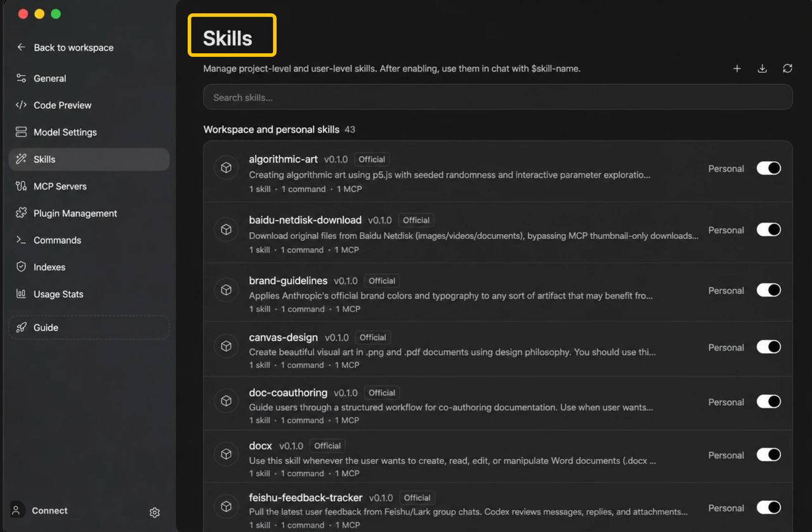The height and width of the screenshot is (532, 812).
Task: Click the import download icon
Action: coord(763,68)
